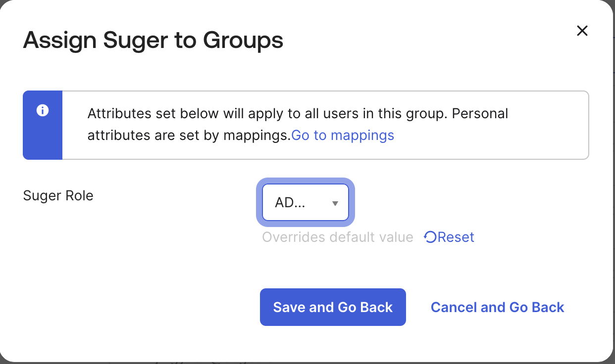Expand the role selector next to Suger Role
Screen dimensions: 615x364
click(305, 203)
